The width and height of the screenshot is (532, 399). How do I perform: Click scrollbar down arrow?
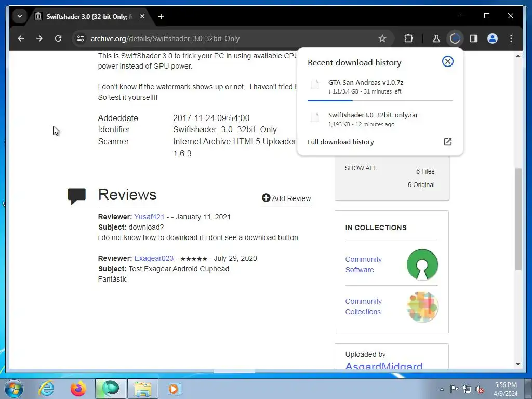(518, 364)
